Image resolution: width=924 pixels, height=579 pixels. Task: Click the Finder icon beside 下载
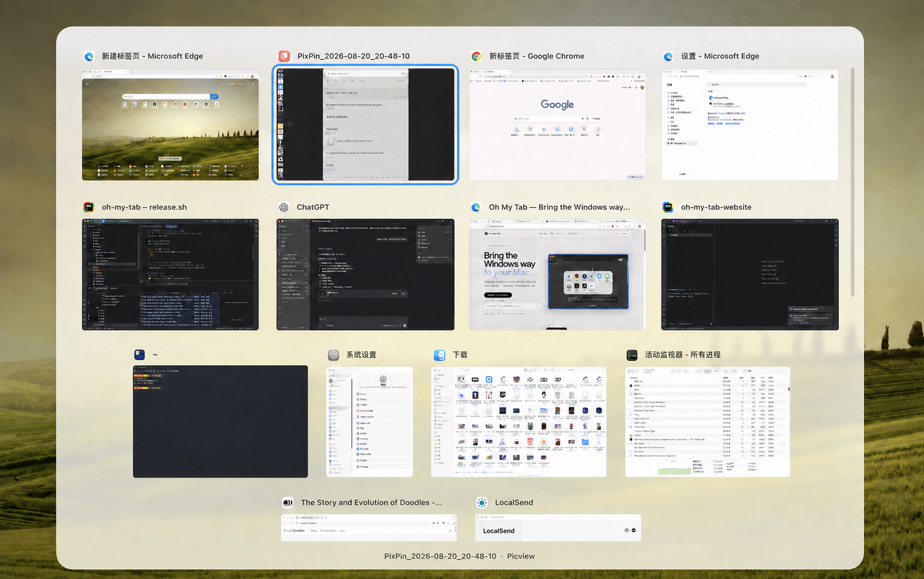pyautogui.click(x=439, y=355)
